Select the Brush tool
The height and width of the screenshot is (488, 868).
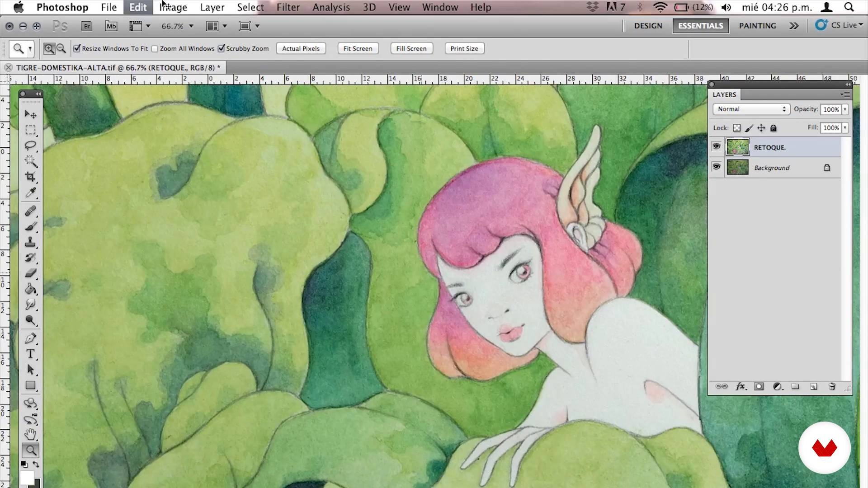pyautogui.click(x=30, y=226)
